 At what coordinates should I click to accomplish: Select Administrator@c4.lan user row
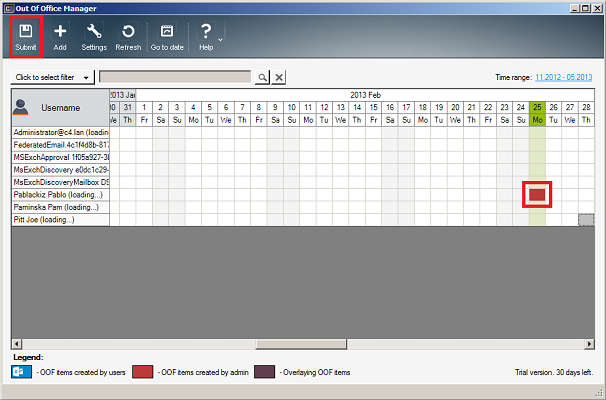pos(60,132)
